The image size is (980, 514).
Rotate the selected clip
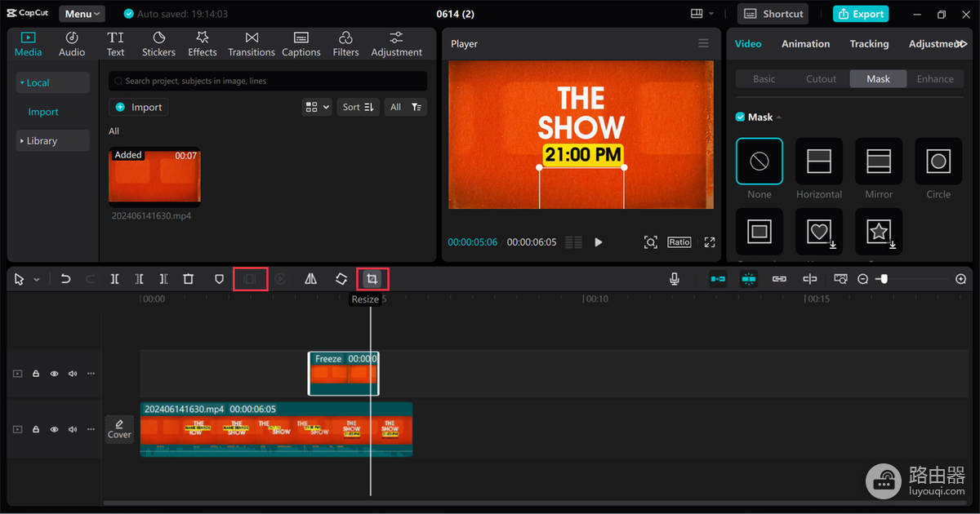point(341,279)
